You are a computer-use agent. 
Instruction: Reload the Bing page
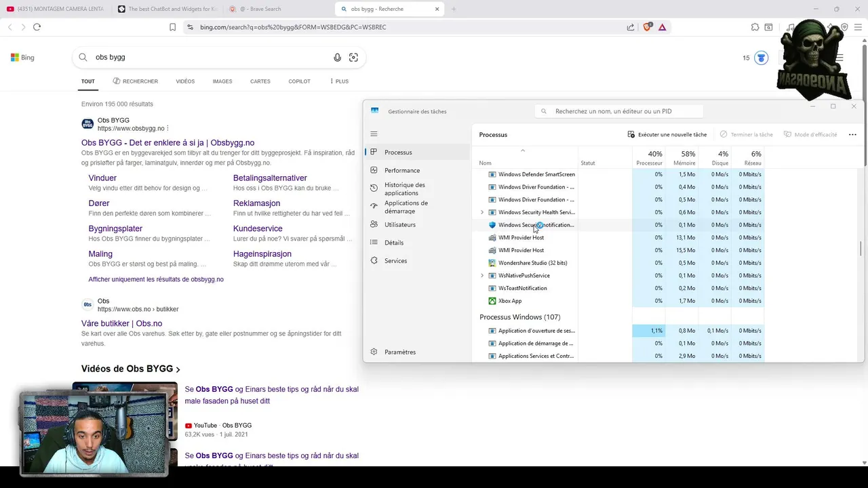coord(37,27)
